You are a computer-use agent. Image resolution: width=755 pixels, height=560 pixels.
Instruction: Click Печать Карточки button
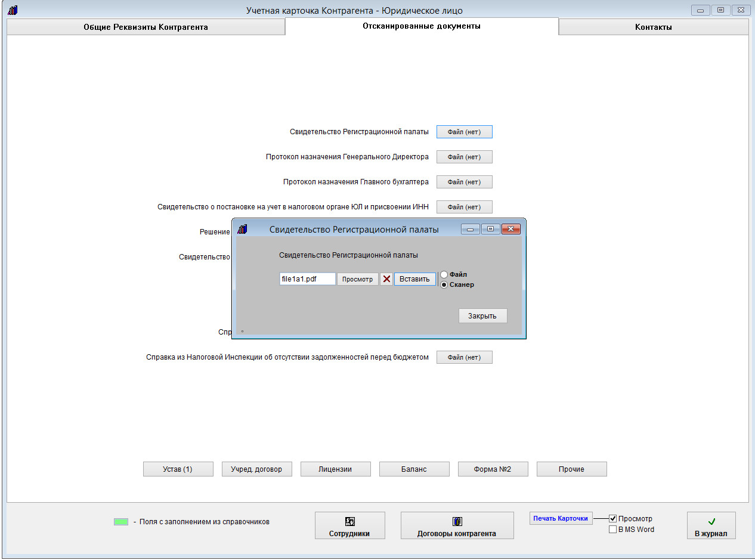click(561, 518)
